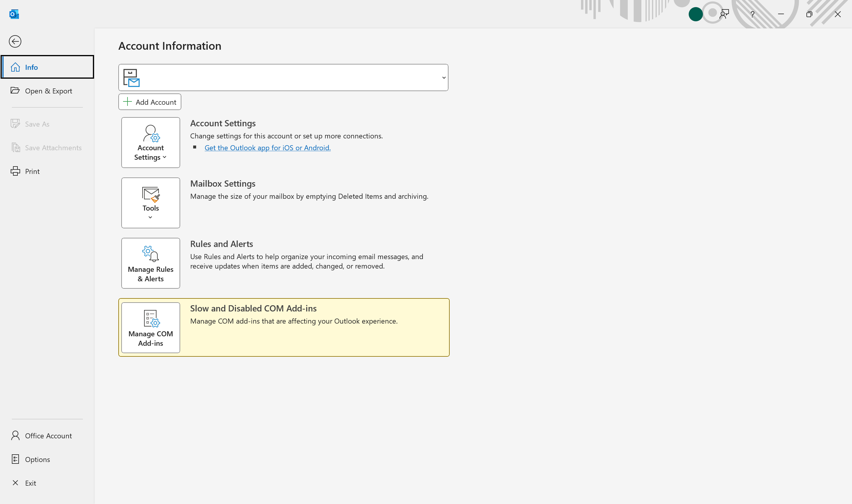Click the green profile avatar circle
The height and width of the screenshot is (504, 852).
point(696,14)
